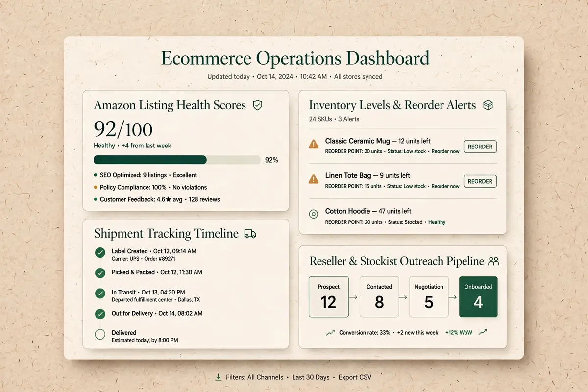Click Conversion rate: 33% text
588x392 pixels.
pos(365,332)
